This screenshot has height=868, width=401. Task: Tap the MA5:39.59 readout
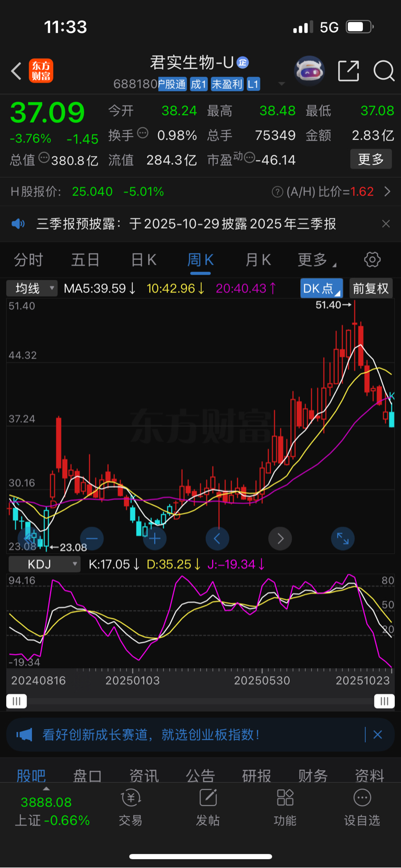100,289
